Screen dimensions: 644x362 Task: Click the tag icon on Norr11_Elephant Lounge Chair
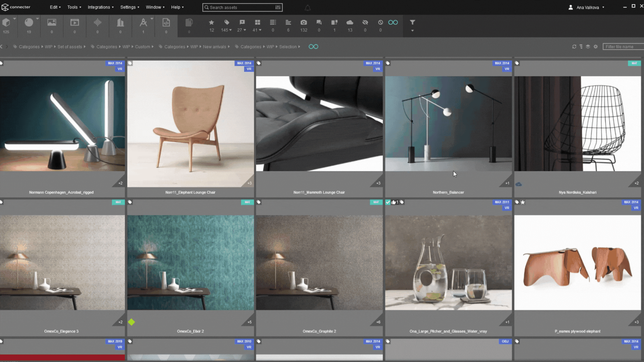(130, 63)
